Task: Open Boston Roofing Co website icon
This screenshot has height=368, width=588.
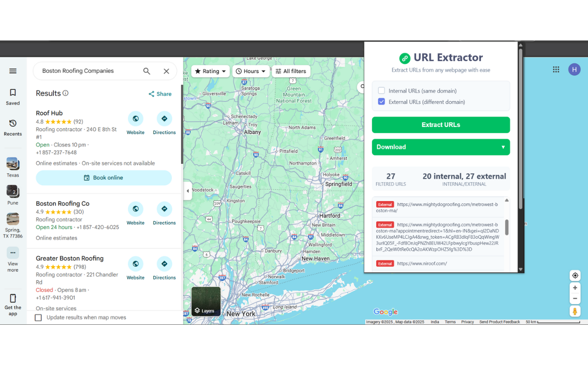Action: 136,209
